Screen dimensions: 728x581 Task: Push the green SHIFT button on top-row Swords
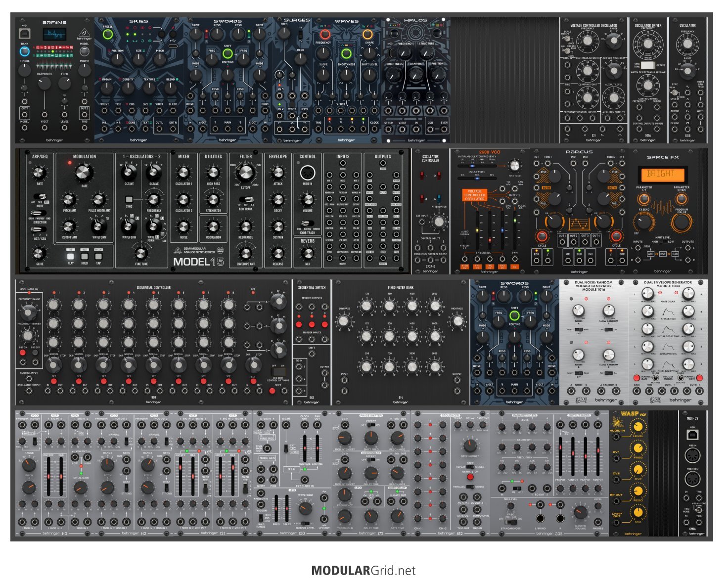[x=227, y=54]
